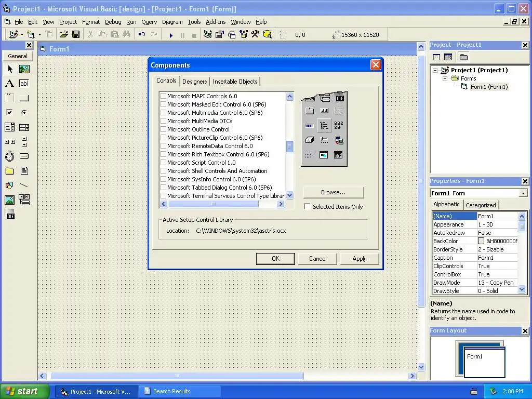This screenshot has height=399, width=532.
Task: Select the PictureBox control in the toolbox
Action: pyautogui.click(x=24, y=69)
